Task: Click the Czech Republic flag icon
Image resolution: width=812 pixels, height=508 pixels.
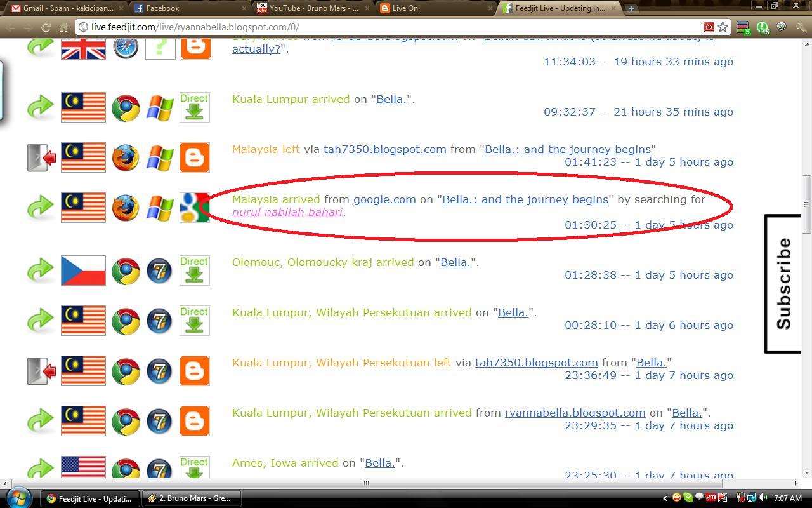Action: (83, 271)
